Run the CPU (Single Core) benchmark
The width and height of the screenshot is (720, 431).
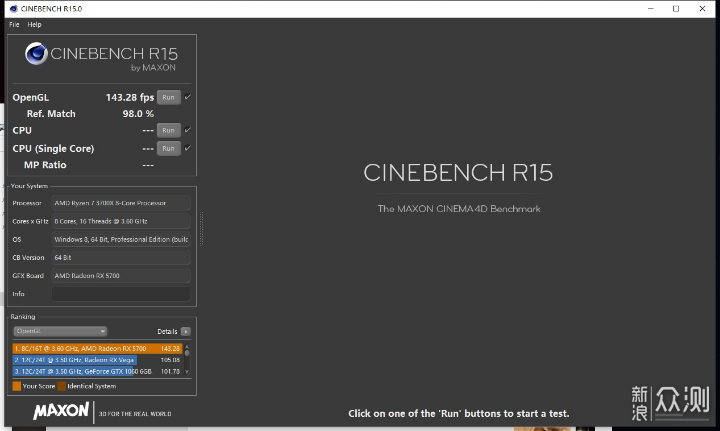click(168, 148)
